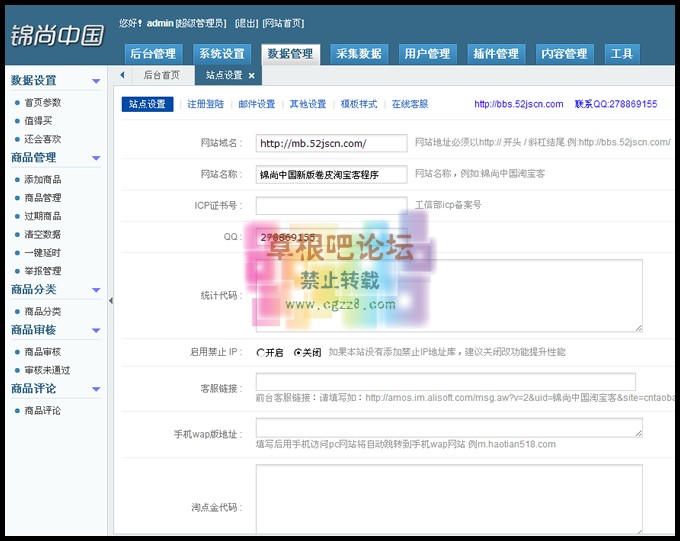Open 过期商品 in the sidebar
The width and height of the screenshot is (680, 541).
(x=42, y=216)
